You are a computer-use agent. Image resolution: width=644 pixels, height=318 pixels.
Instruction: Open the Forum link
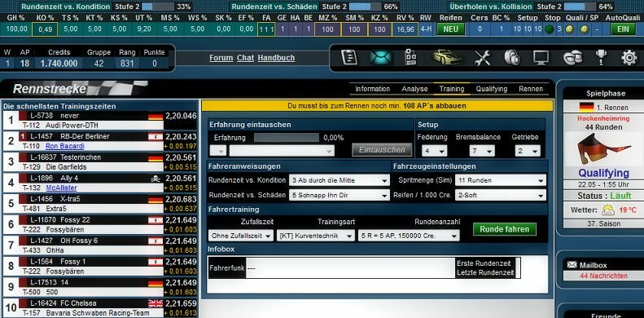pos(221,58)
